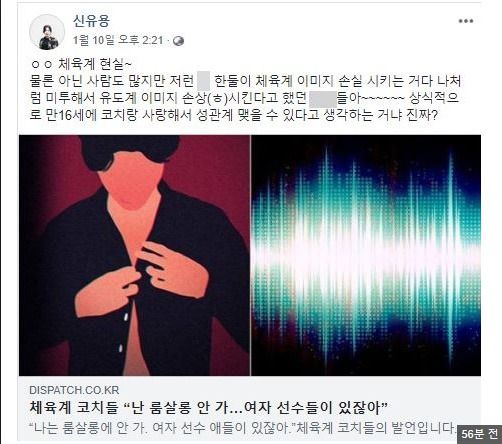Click the DISPATCH.CO.KR source label

pos(74,390)
